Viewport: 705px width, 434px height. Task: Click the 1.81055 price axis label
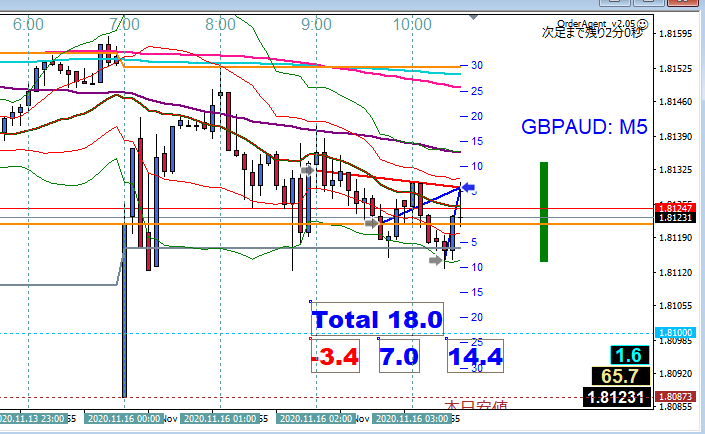tap(675, 306)
